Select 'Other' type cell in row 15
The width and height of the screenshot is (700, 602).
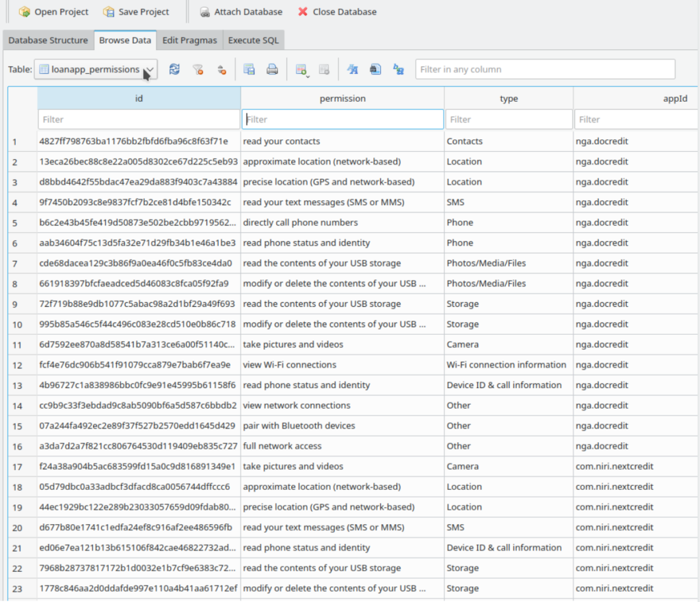point(509,426)
